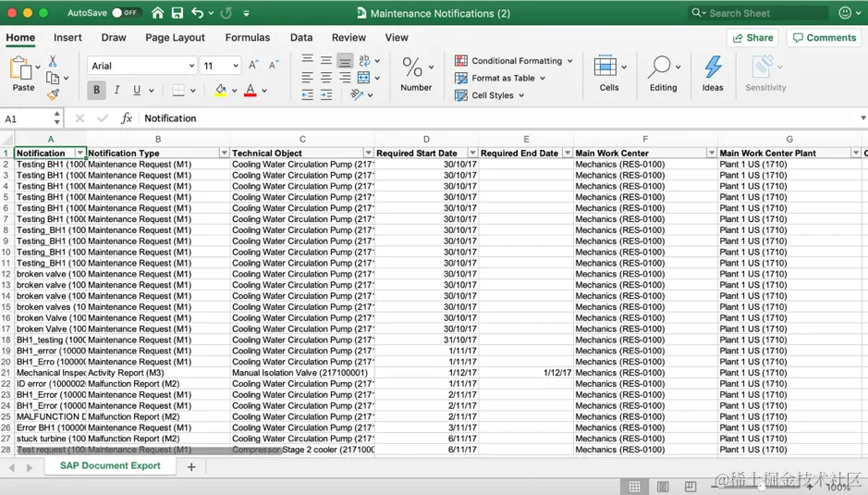Viewport: 868px width, 495px height.
Task: Click the formula bar showing Notification
Action: [498, 118]
